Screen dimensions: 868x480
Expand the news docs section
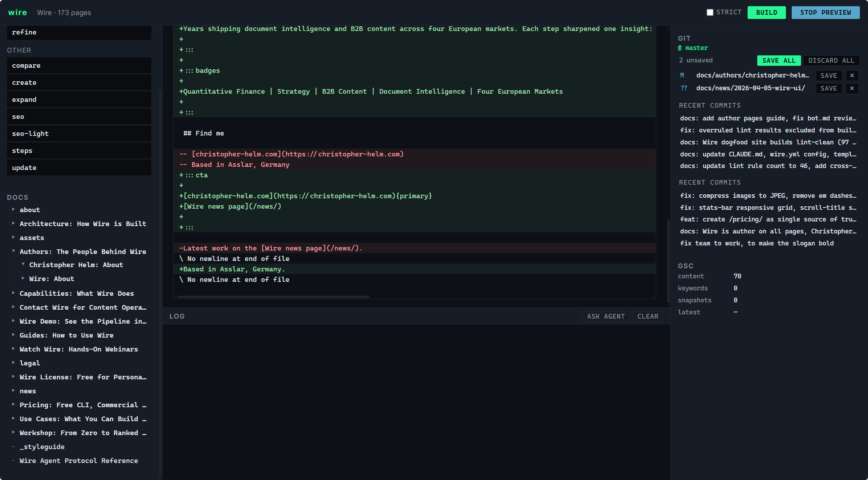click(x=13, y=391)
